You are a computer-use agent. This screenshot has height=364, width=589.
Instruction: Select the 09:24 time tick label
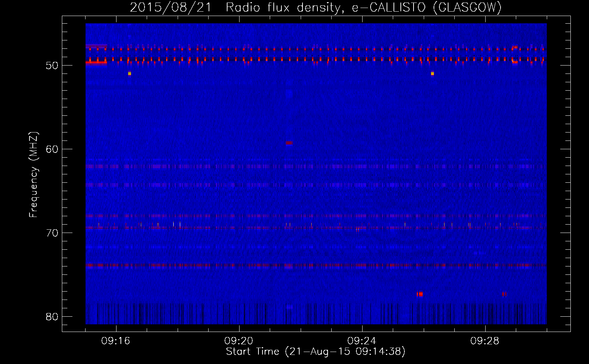pos(362,341)
